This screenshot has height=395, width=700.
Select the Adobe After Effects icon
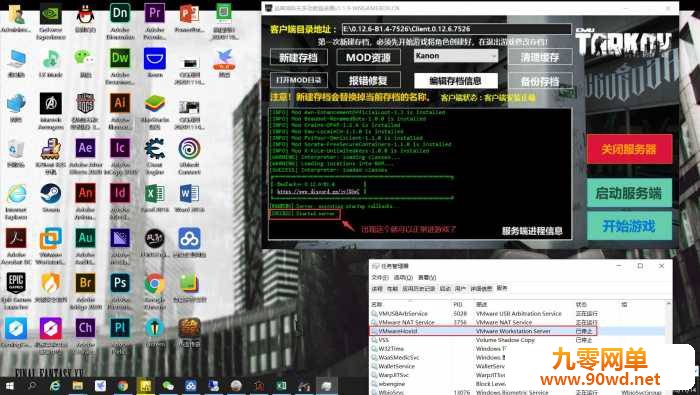pyautogui.click(x=85, y=153)
